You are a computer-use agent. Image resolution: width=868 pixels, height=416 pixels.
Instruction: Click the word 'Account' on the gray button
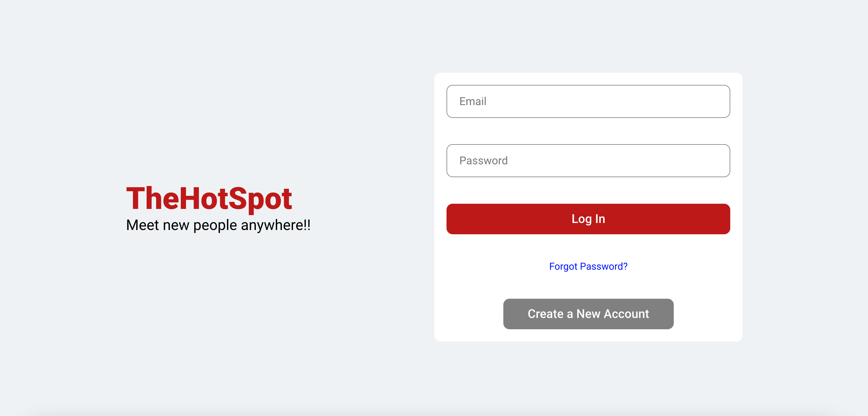point(626,314)
